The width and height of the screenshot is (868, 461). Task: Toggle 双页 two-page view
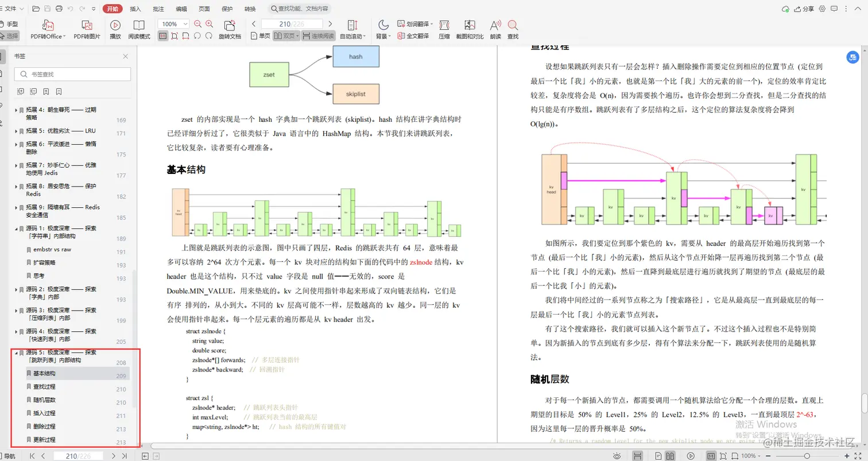tap(286, 36)
